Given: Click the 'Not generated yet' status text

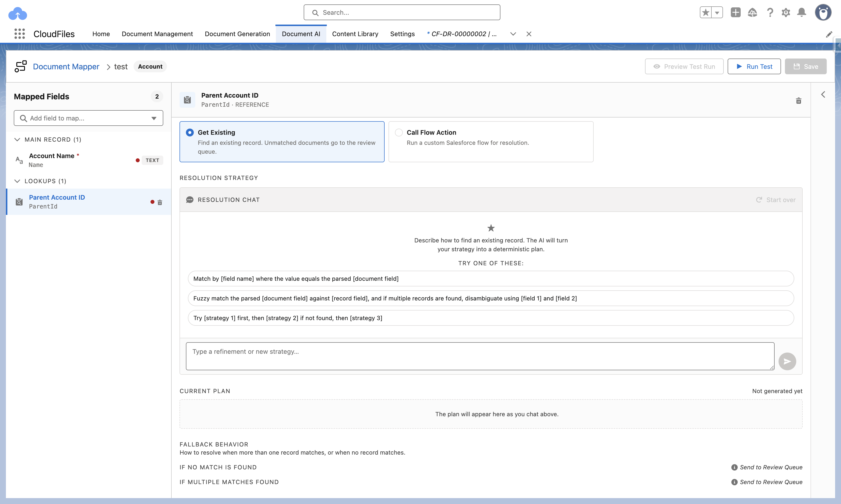Looking at the screenshot, I should (777, 391).
